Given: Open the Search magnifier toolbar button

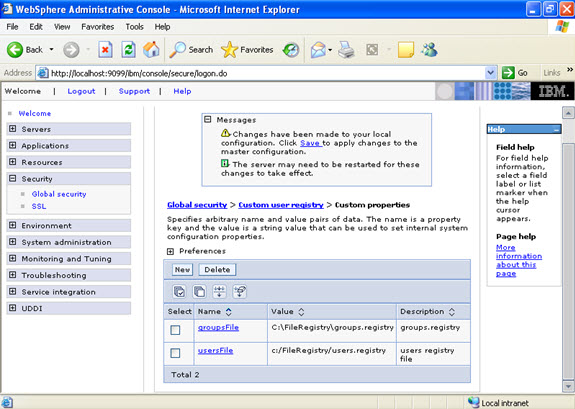Looking at the screenshot, I should click(191, 50).
